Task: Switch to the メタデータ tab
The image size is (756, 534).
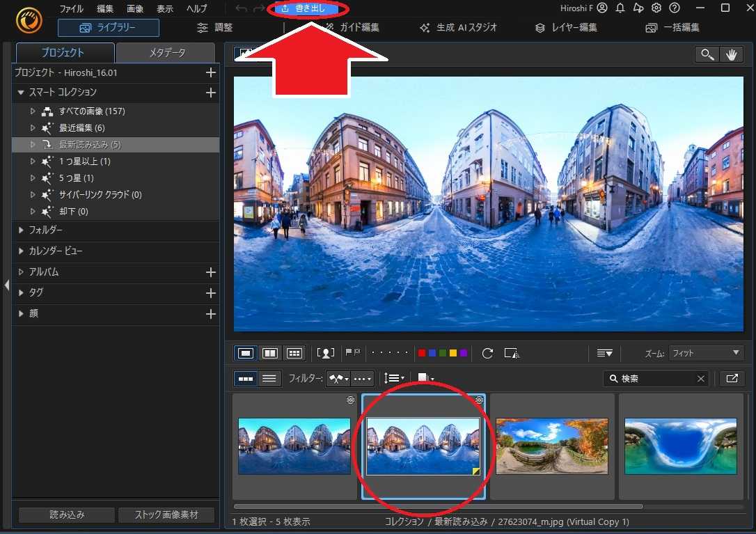Action: [x=166, y=52]
